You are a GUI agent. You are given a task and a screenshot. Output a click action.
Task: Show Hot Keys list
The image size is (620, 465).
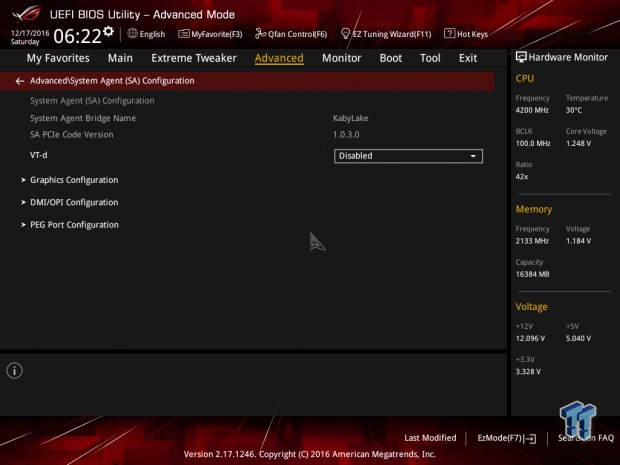[466, 34]
